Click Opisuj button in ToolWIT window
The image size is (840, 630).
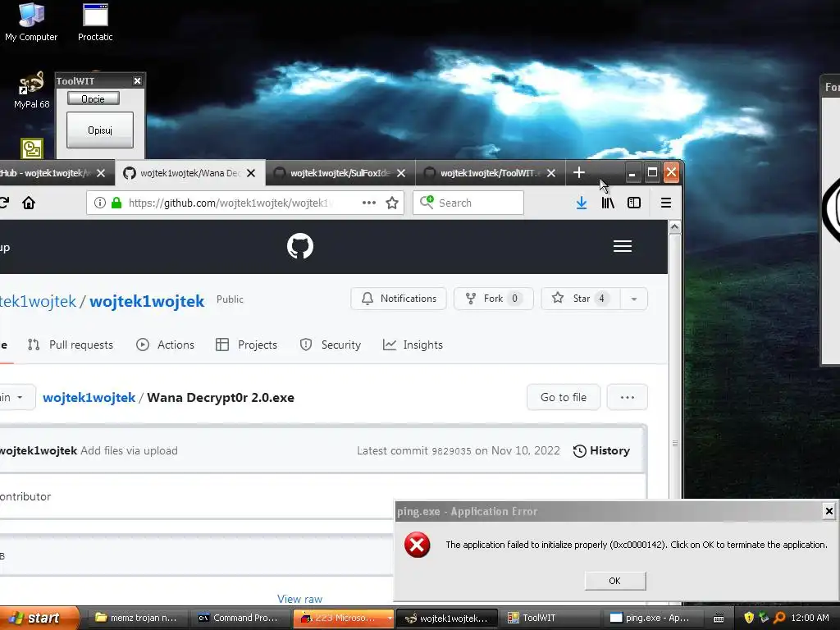(99, 130)
